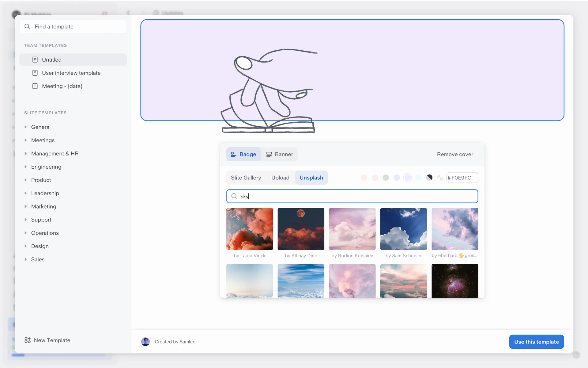Pick the green color swatch
588x368 pixels.
pyautogui.click(x=386, y=178)
